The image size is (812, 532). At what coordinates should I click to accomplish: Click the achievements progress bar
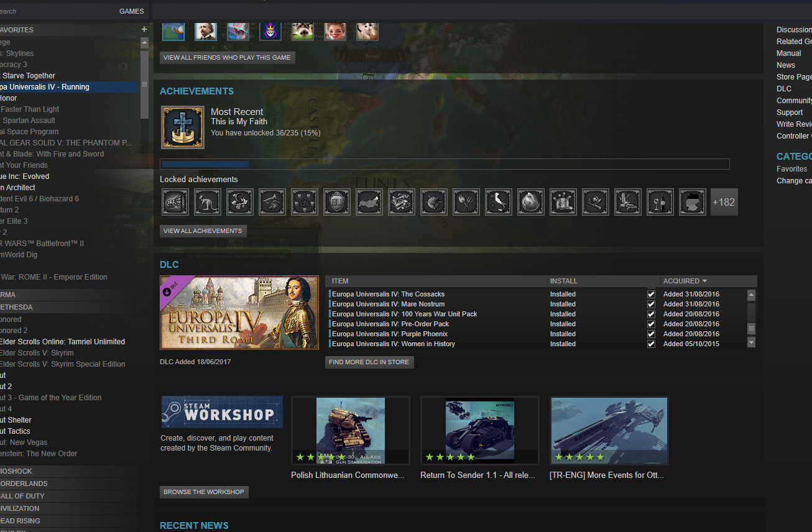pyautogui.click(x=445, y=165)
